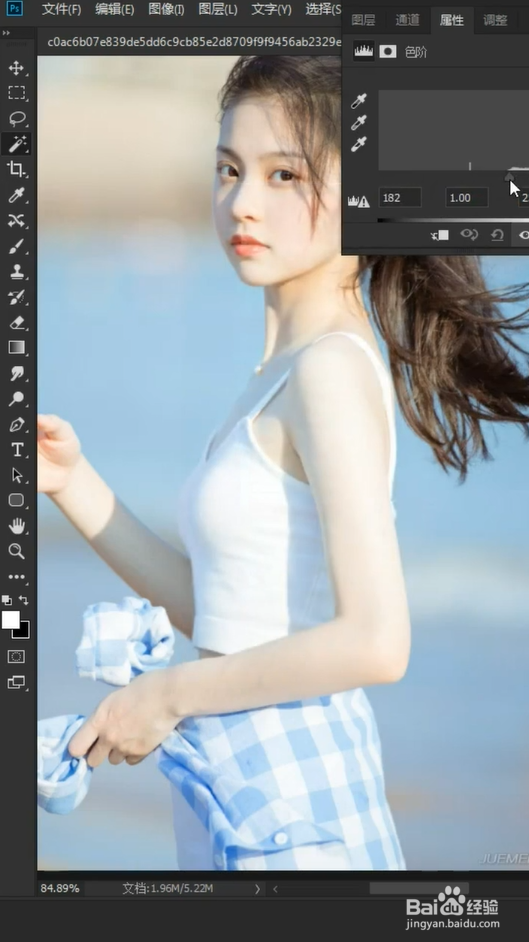Image resolution: width=529 pixels, height=942 pixels.
Task: Select the Rectangular Marquee tool
Action: (16, 93)
